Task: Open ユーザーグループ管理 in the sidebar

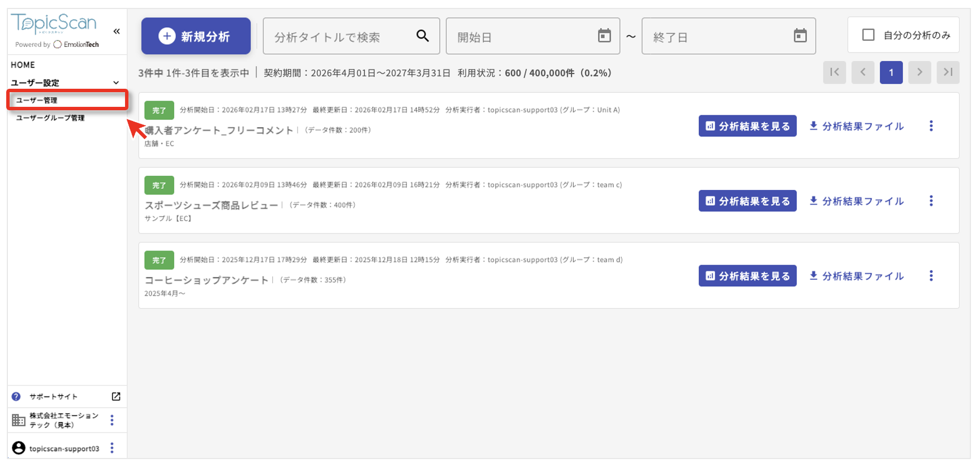Action: coord(50,118)
